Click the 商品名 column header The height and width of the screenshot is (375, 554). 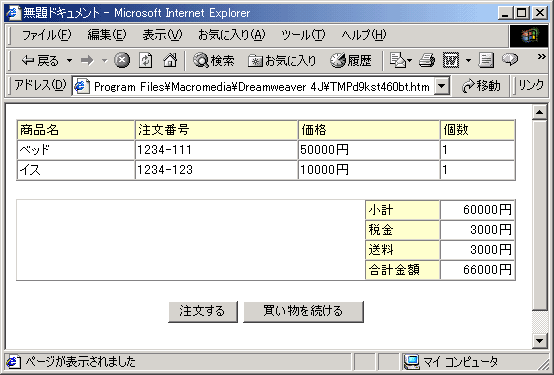pos(76,130)
